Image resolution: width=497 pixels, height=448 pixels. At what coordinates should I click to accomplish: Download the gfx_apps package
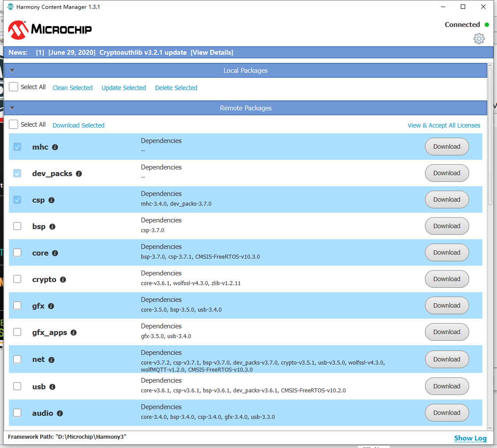point(447,332)
